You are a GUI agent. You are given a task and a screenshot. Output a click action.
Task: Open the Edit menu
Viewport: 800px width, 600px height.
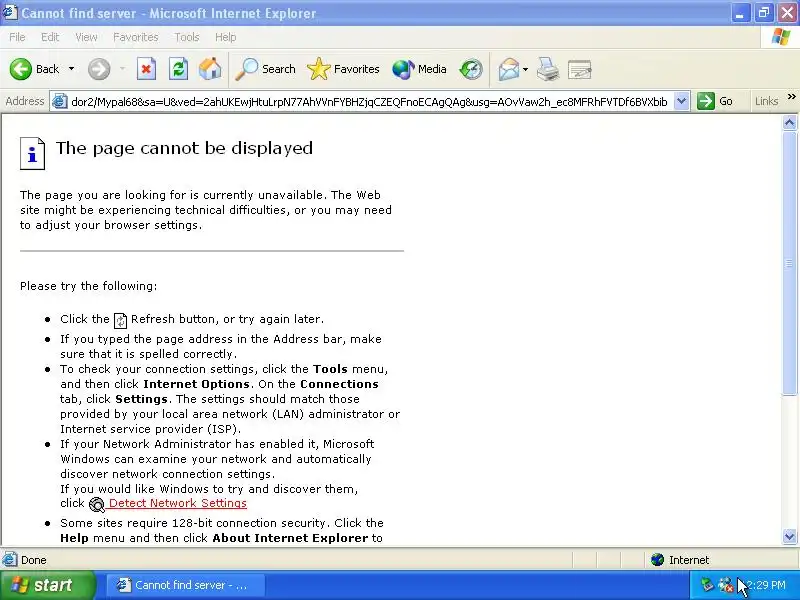point(50,37)
